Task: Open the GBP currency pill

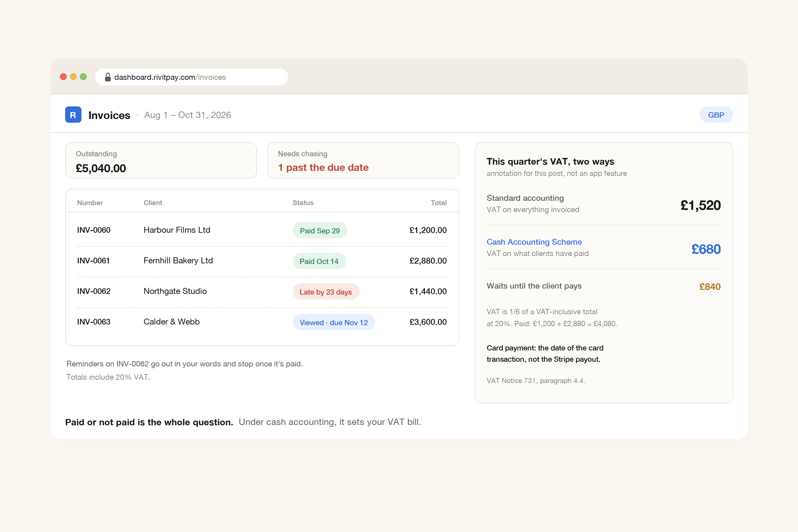Action: tap(716, 115)
